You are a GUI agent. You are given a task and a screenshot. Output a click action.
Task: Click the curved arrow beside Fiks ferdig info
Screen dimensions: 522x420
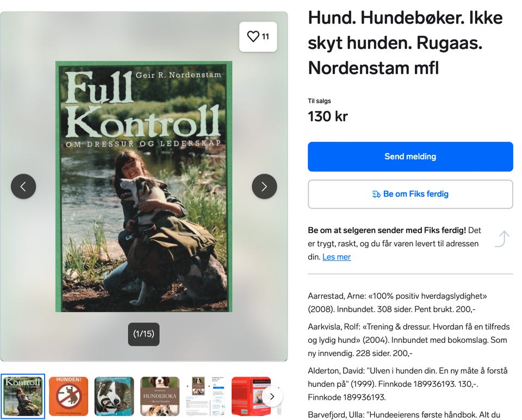tap(502, 239)
